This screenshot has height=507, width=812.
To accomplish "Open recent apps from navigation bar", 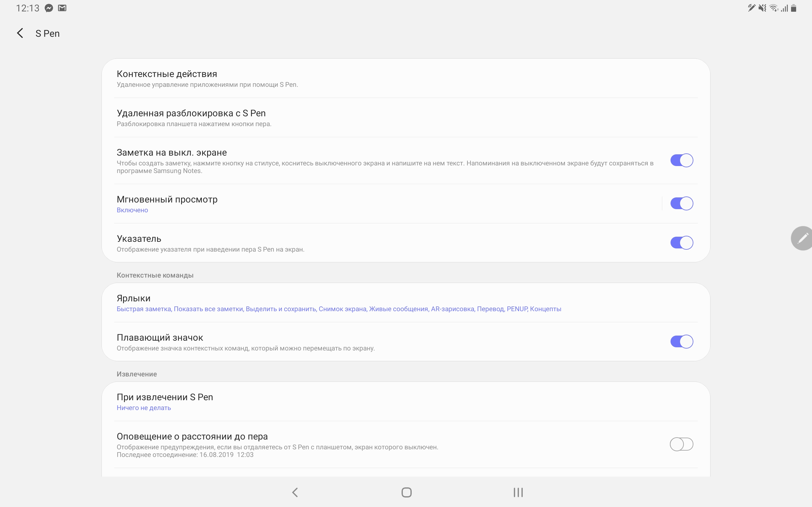I will [x=518, y=492].
